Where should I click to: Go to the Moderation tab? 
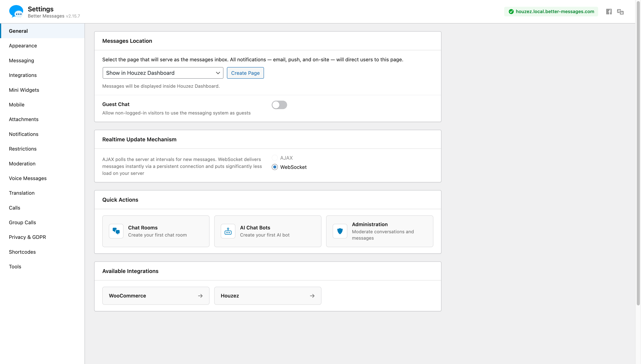pyautogui.click(x=42, y=163)
